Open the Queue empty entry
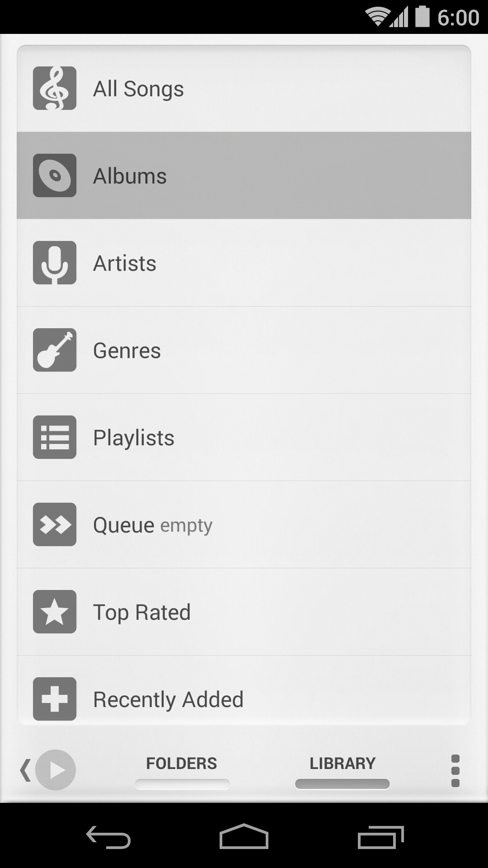The image size is (488, 868). [244, 524]
